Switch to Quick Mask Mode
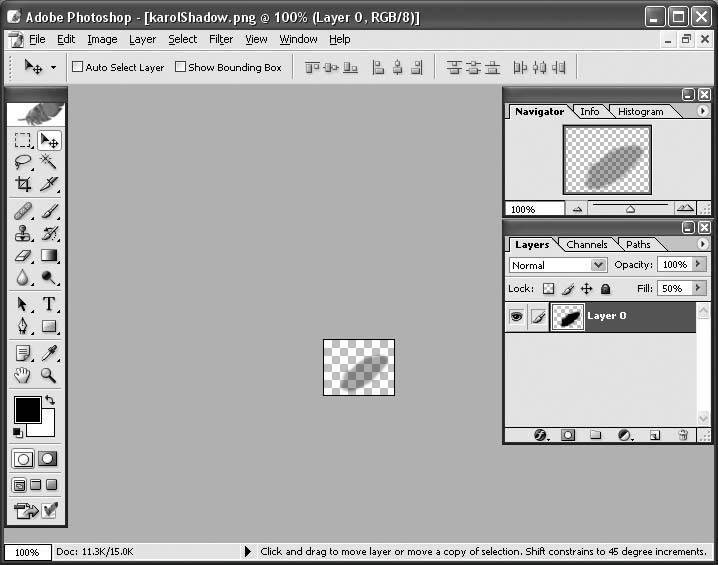Screen dimensions: 718x565 (x=48, y=459)
